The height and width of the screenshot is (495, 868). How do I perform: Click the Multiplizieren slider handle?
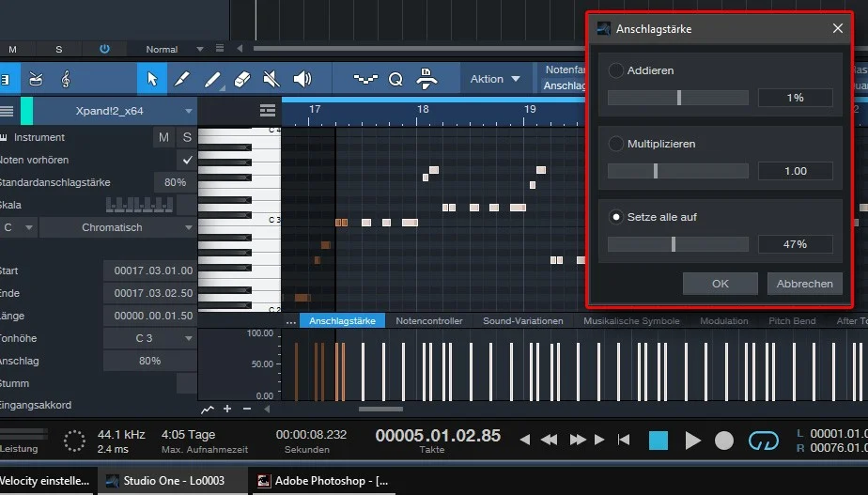click(656, 171)
